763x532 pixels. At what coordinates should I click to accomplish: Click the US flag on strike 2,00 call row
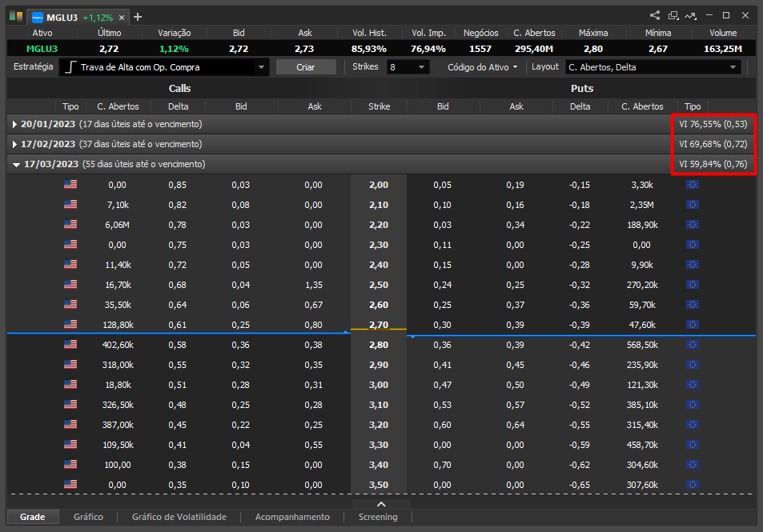[x=70, y=184]
